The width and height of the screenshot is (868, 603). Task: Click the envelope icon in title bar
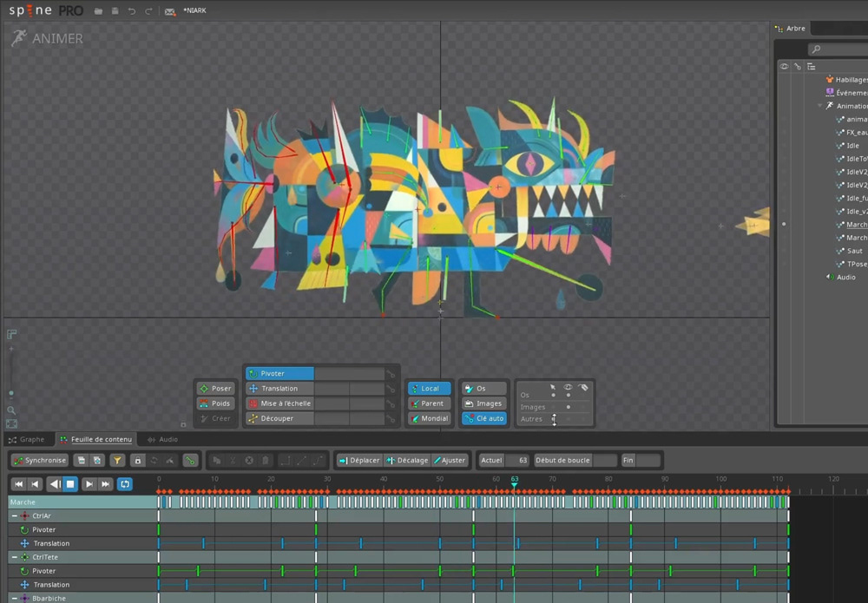click(170, 11)
